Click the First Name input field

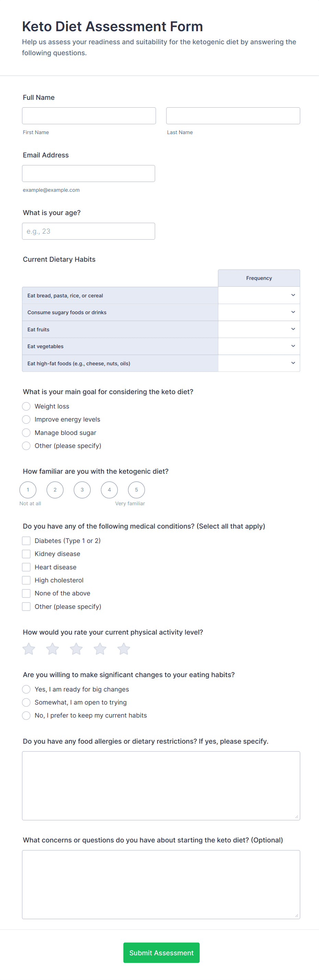(89, 116)
